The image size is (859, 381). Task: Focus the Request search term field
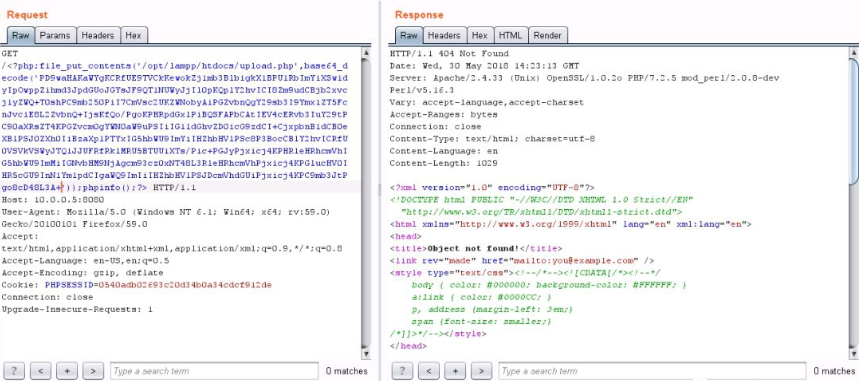click(214, 371)
